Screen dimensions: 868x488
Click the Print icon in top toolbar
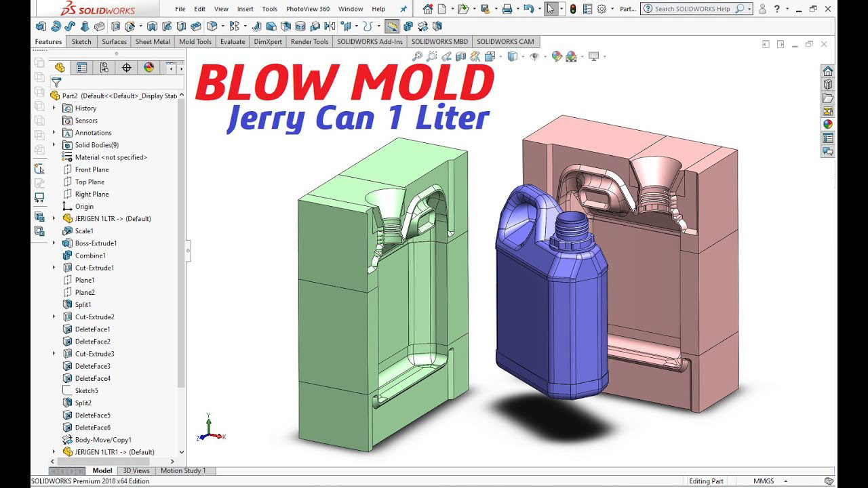click(507, 9)
